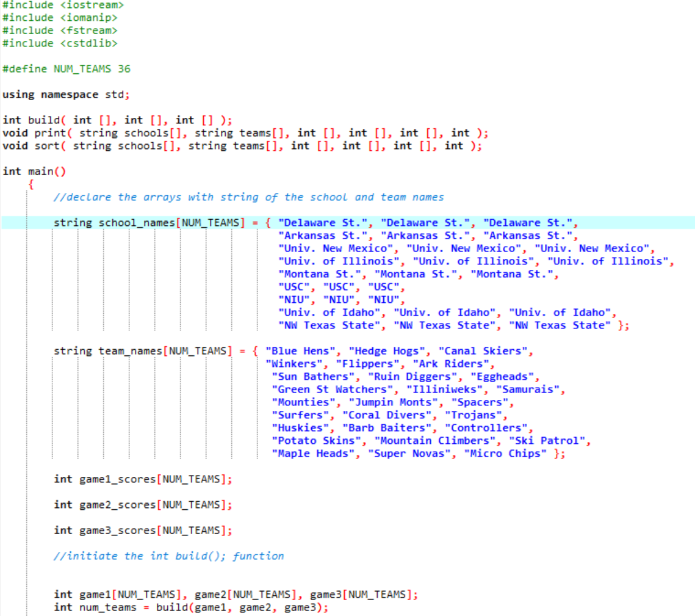Click the 'num_teams' variable name
Viewport: 695px width, 616px height.
[108, 607]
